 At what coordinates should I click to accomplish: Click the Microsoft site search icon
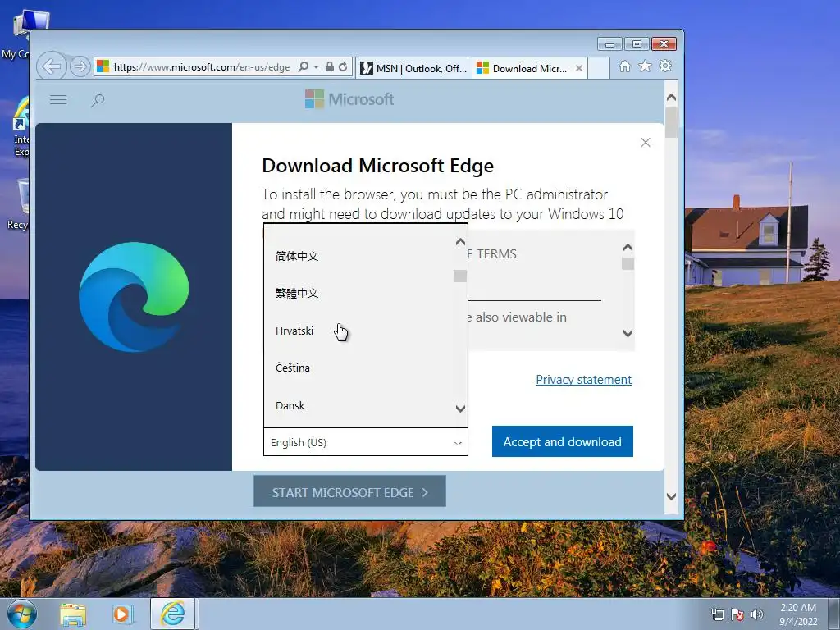(x=98, y=100)
